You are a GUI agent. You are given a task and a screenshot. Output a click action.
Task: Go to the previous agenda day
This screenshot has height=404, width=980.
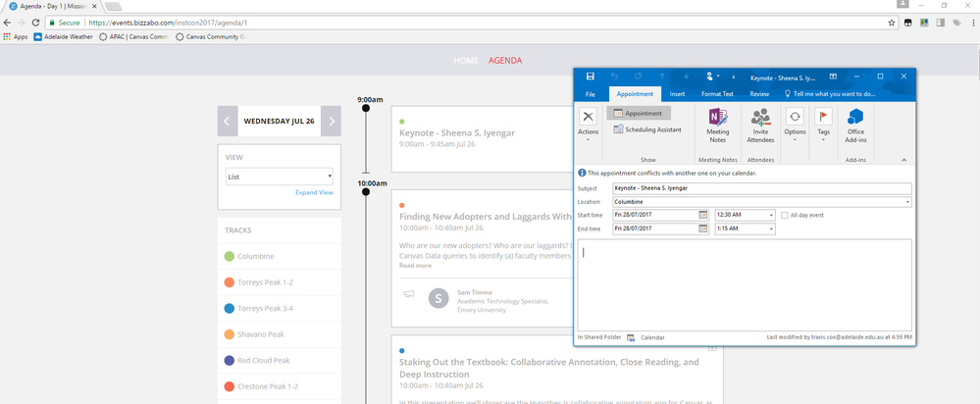(x=227, y=122)
